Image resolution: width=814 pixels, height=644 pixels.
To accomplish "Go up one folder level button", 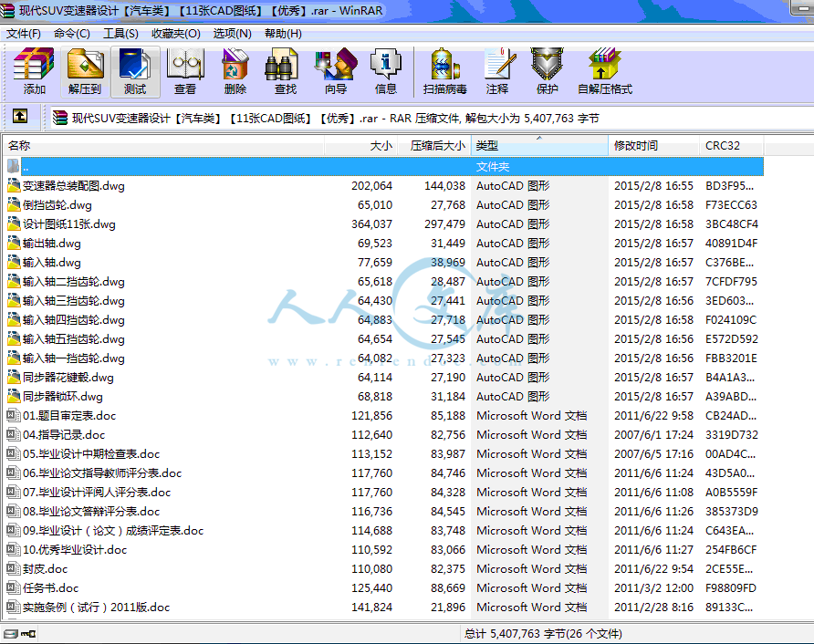I will 20,116.
